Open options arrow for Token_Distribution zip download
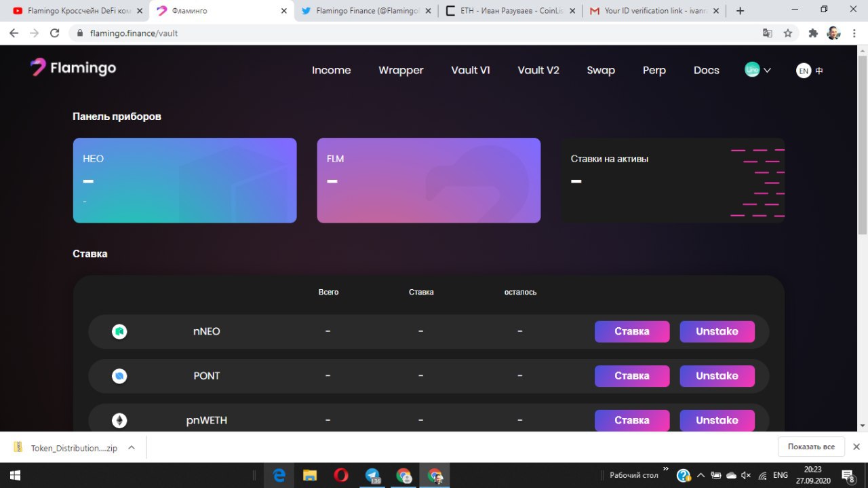Image resolution: width=868 pixels, height=488 pixels. click(132, 447)
